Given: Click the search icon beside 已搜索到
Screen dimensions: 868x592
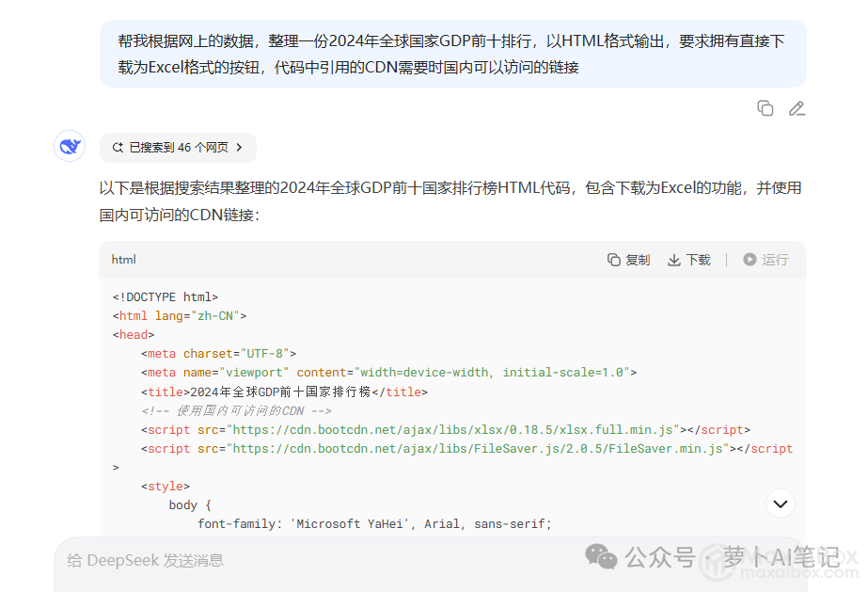Looking at the screenshot, I should point(118,148).
